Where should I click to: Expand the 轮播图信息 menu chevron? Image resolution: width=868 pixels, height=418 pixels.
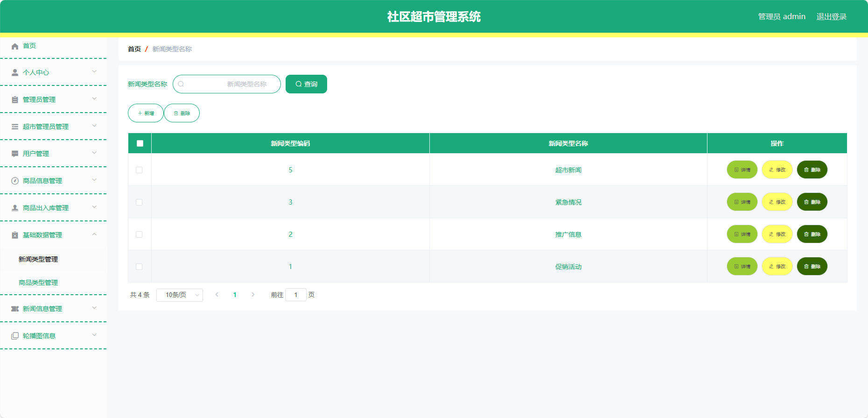[x=94, y=335]
